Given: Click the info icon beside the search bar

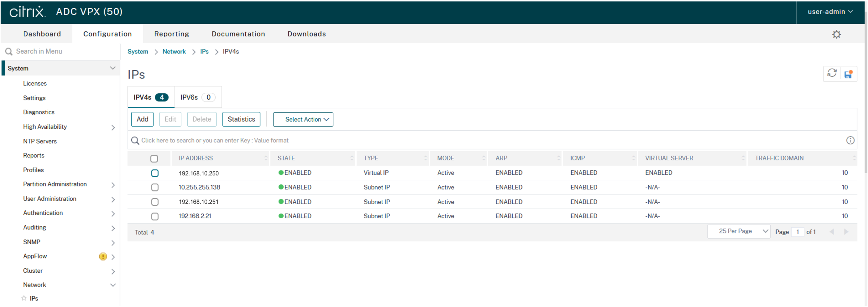Looking at the screenshot, I should click(850, 140).
